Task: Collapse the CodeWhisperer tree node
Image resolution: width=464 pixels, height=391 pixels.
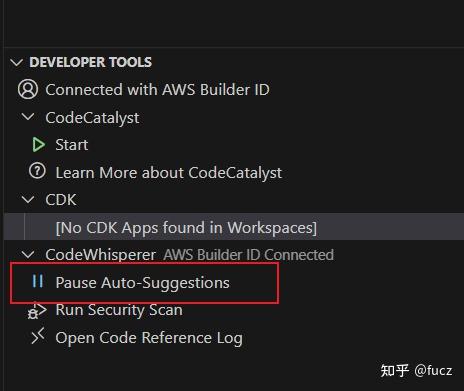Action: click(28, 255)
